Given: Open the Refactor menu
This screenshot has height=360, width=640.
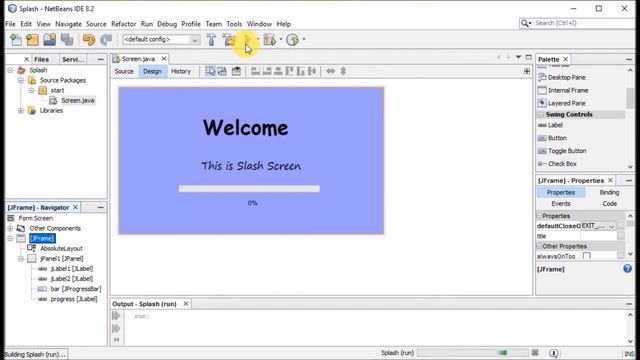Looking at the screenshot, I should point(124,24).
